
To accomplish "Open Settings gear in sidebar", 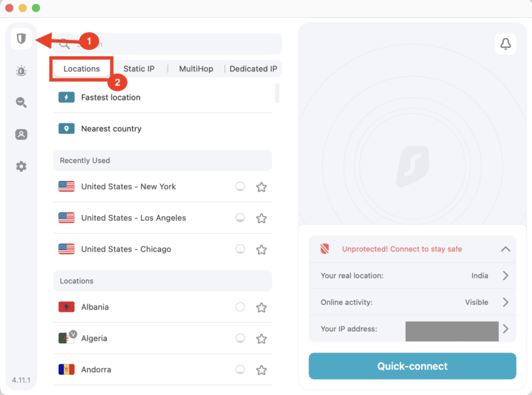I will 21,166.
